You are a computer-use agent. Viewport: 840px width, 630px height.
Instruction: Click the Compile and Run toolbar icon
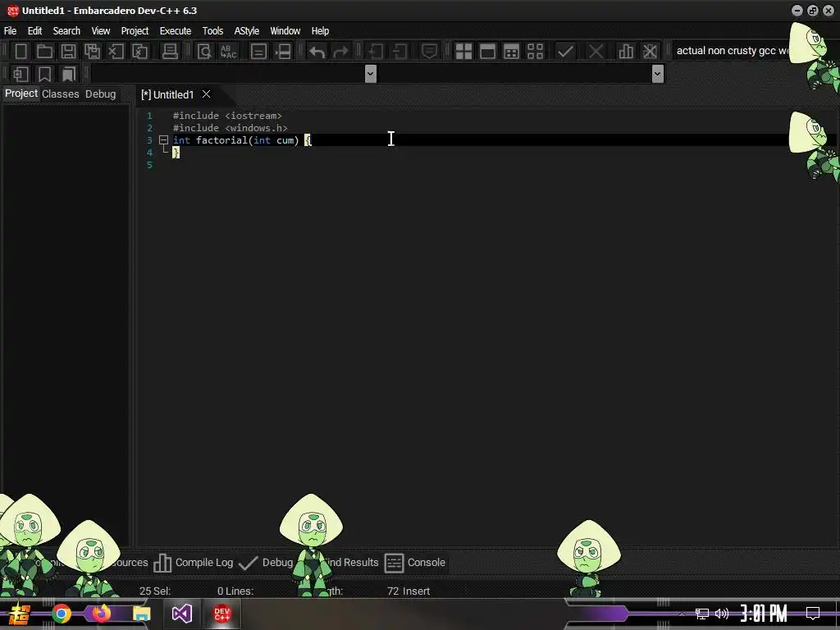tap(512, 52)
